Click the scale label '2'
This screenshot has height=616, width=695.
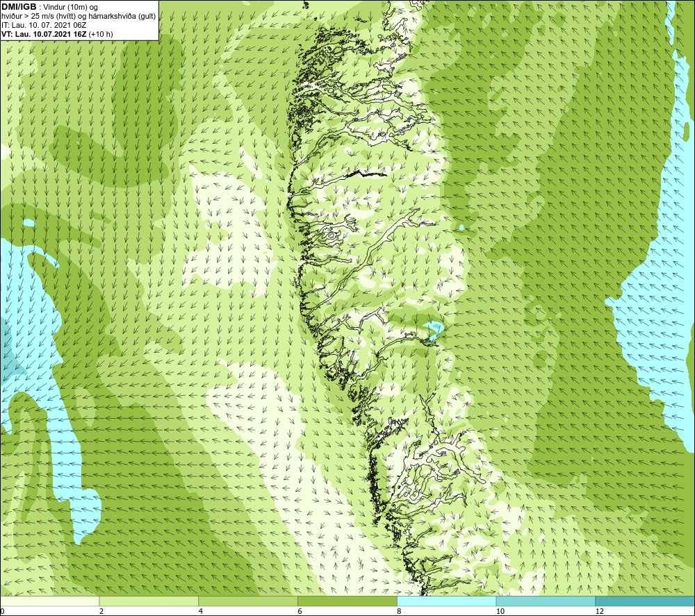tap(101, 612)
